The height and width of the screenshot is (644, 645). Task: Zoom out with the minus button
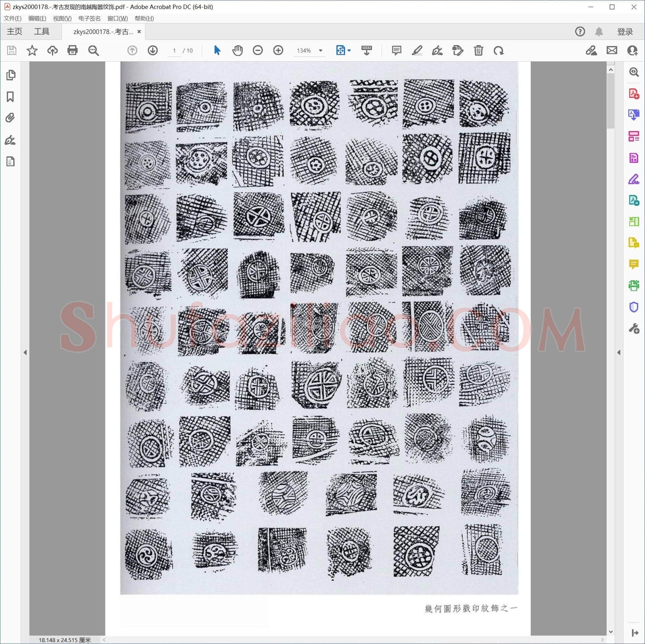pyautogui.click(x=258, y=50)
